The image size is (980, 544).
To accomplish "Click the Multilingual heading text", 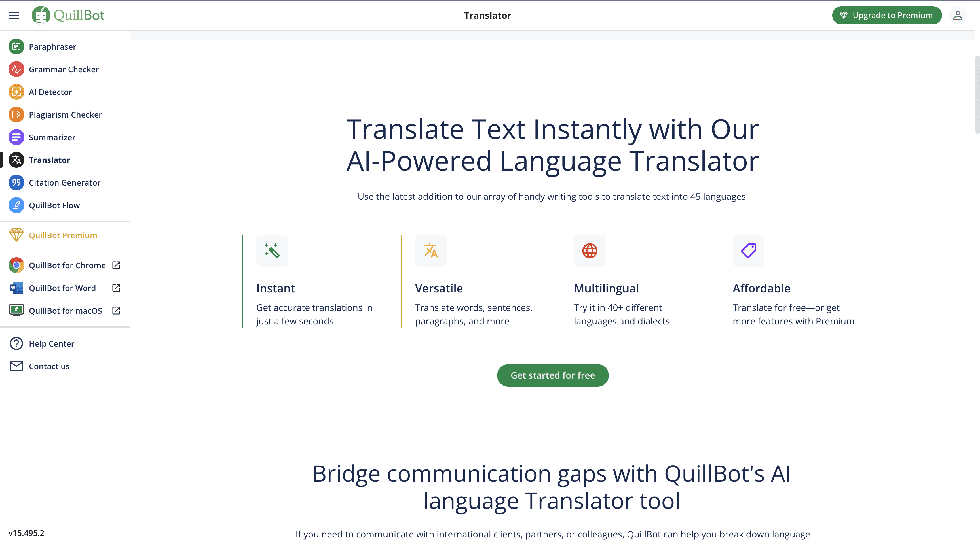I will coord(607,288).
